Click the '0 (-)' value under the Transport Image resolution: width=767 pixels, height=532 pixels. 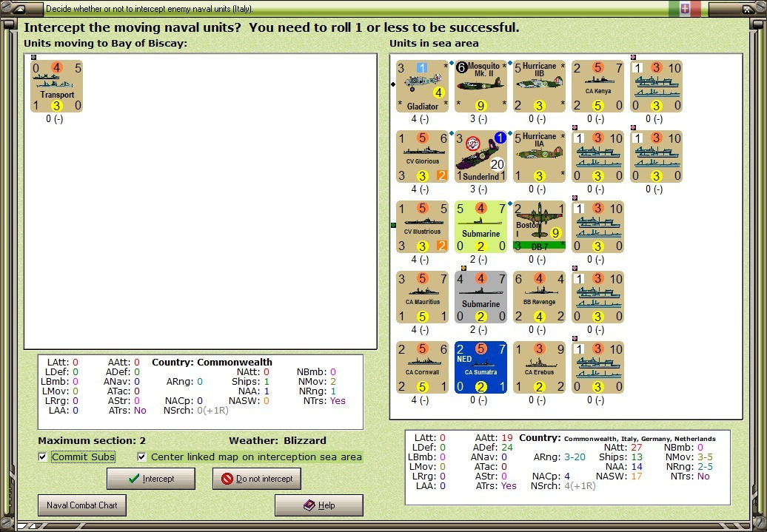coord(54,119)
